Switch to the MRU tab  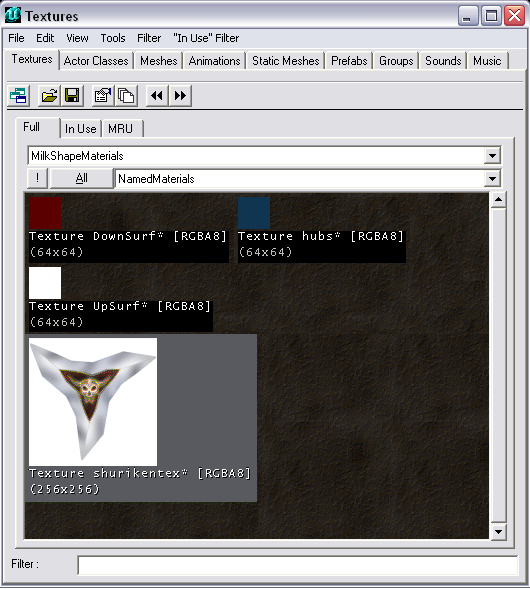[121, 129]
